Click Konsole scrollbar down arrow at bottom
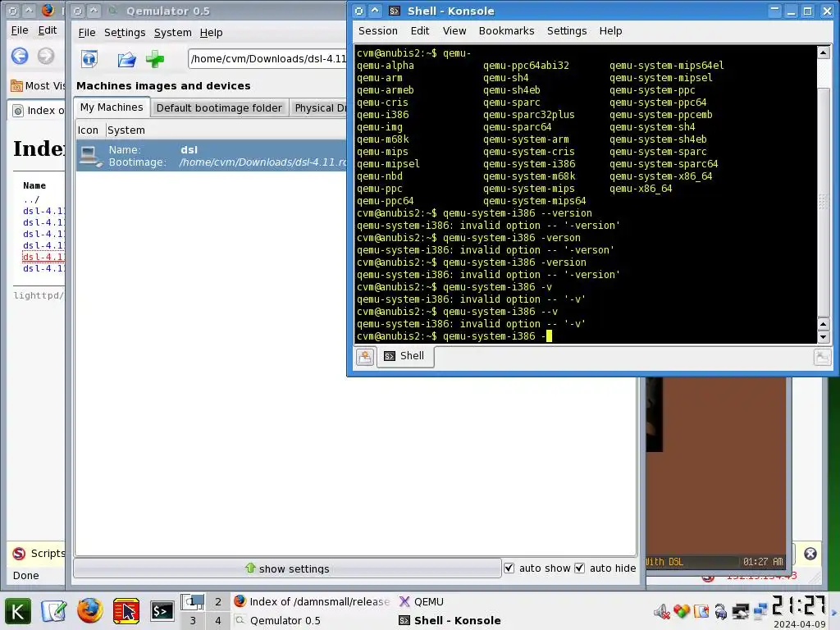This screenshot has height=630, width=840. click(x=824, y=337)
